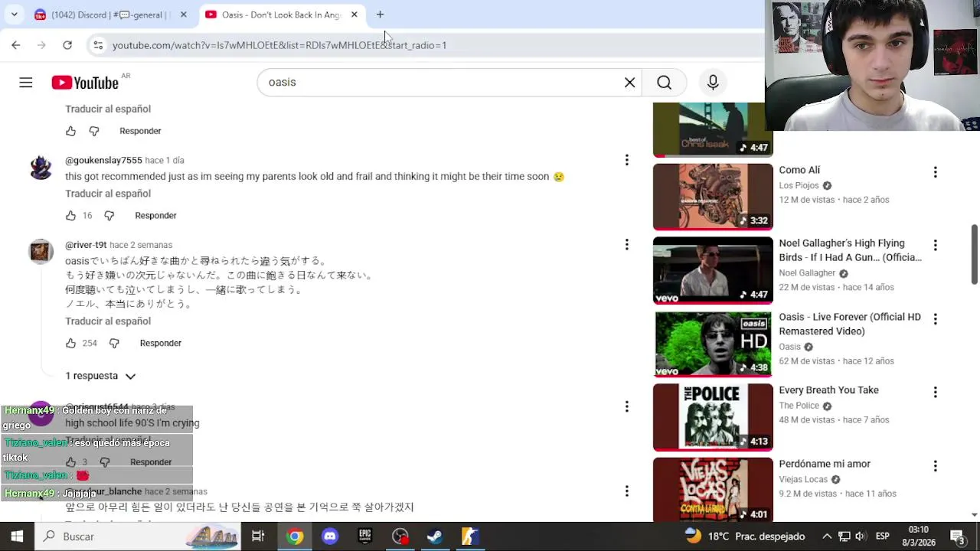View site information icon in the address bar

coord(98,45)
